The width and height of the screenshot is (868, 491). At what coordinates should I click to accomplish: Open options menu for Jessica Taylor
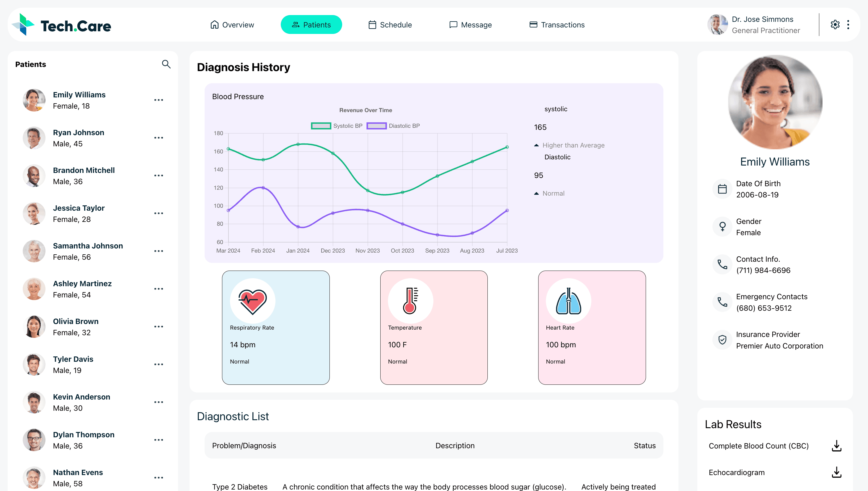[159, 213]
